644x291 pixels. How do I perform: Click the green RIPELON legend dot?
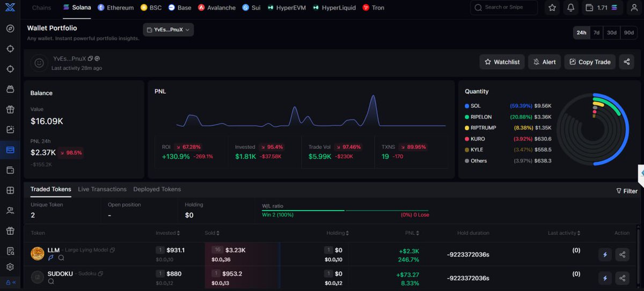(x=467, y=117)
